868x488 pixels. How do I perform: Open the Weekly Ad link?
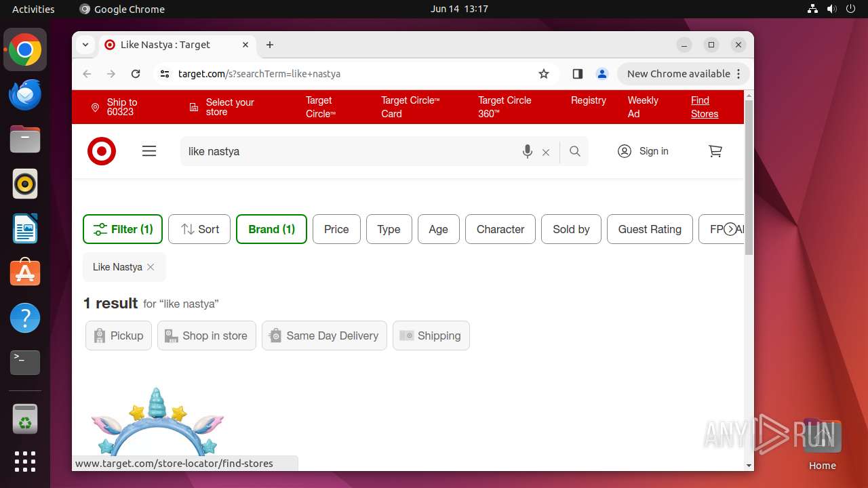point(643,107)
